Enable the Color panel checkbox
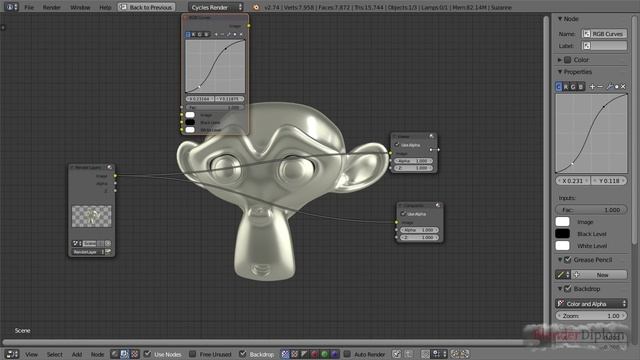 pos(567,60)
